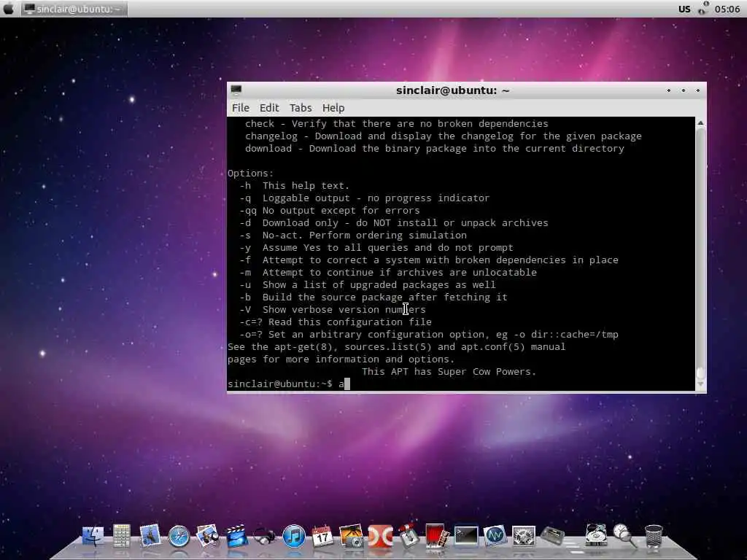Launch iTunes music note icon
This screenshot has width=747, height=560.
tap(294, 536)
